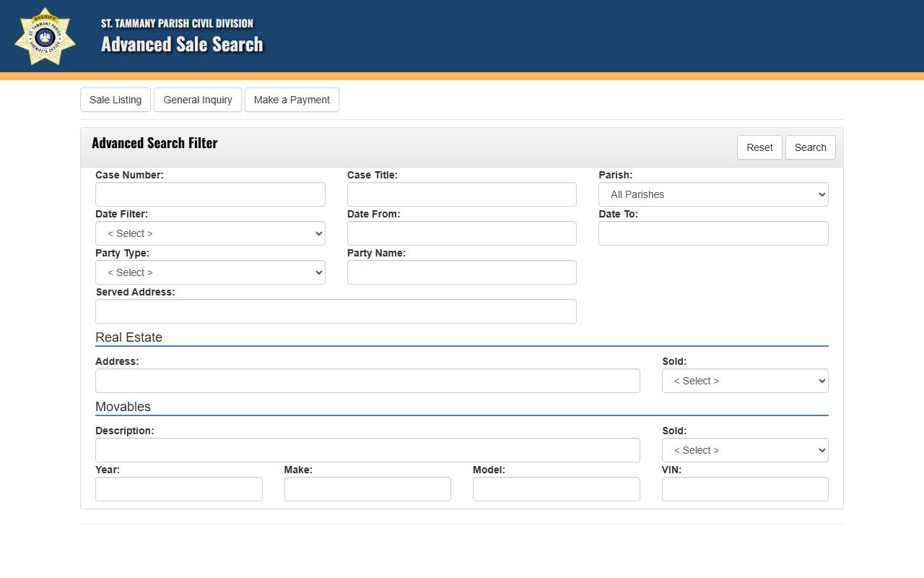Go to General Inquiry

click(x=198, y=100)
